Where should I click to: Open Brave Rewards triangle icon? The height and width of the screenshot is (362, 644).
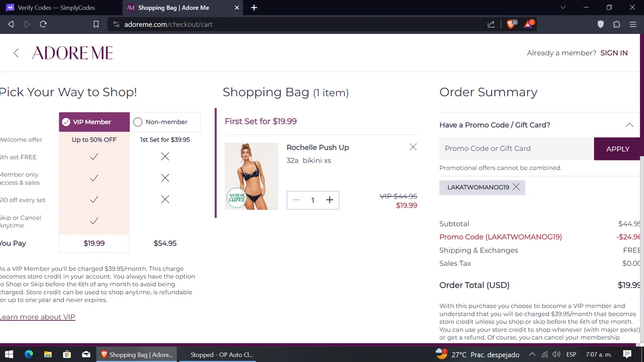tap(529, 24)
